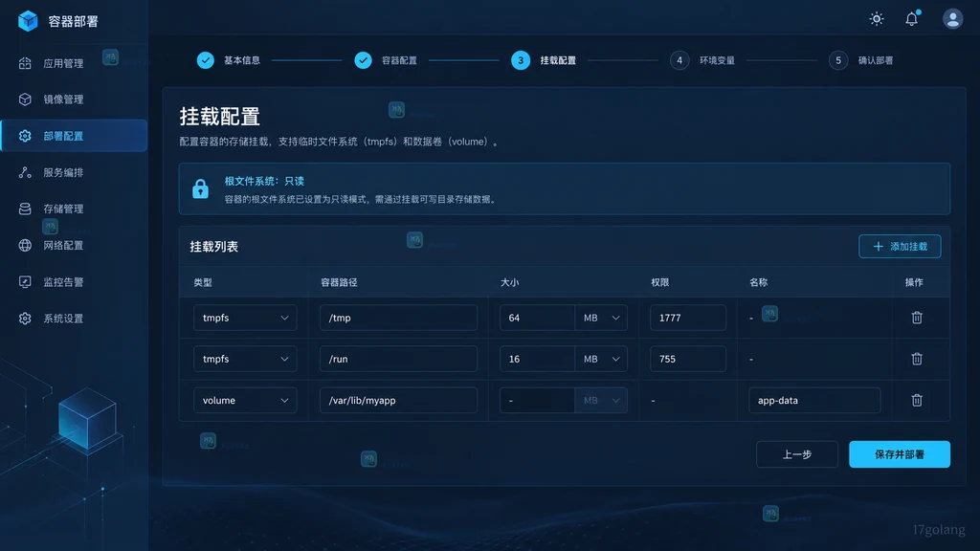Click step 4 circle for 环境变量
This screenshot has width=980, height=551.
pos(679,60)
